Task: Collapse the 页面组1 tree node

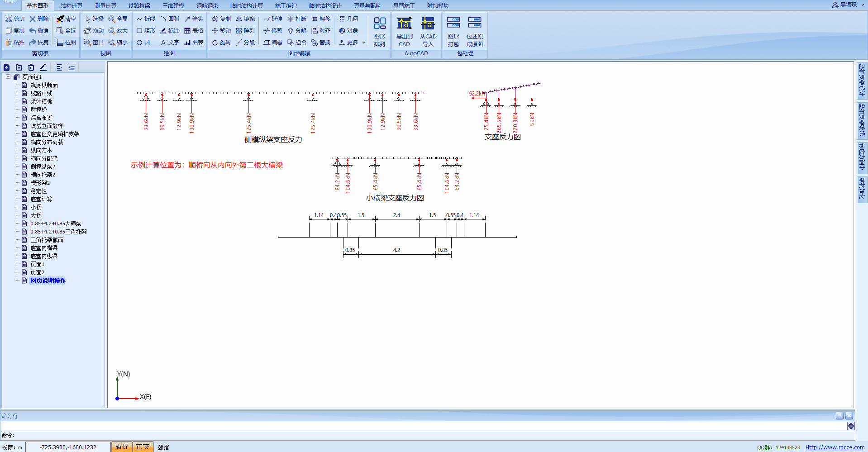Action: tap(8, 77)
